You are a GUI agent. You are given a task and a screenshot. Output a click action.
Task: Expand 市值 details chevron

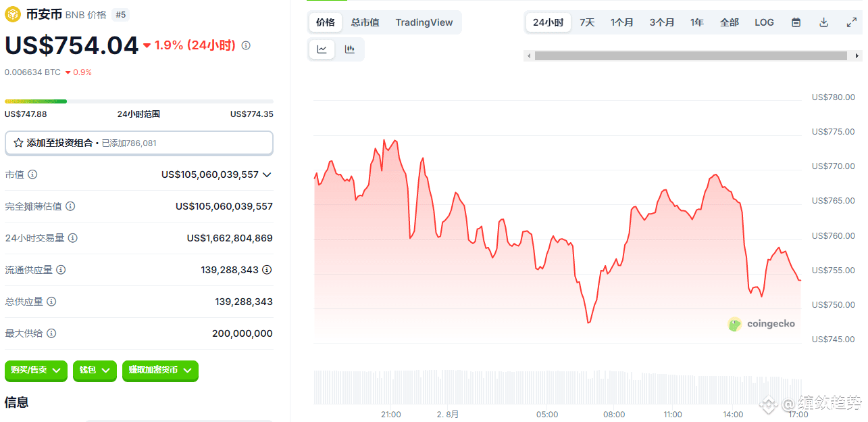tap(267, 174)
